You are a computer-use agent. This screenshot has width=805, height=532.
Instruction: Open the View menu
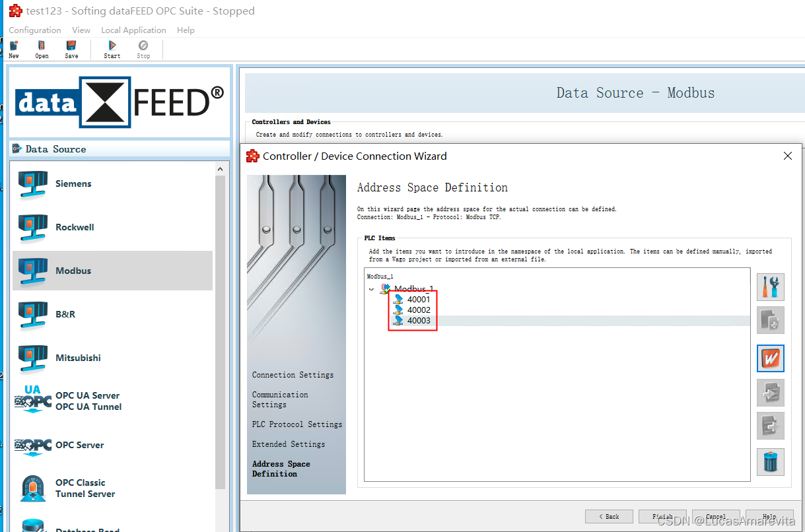tap(81, 30)
